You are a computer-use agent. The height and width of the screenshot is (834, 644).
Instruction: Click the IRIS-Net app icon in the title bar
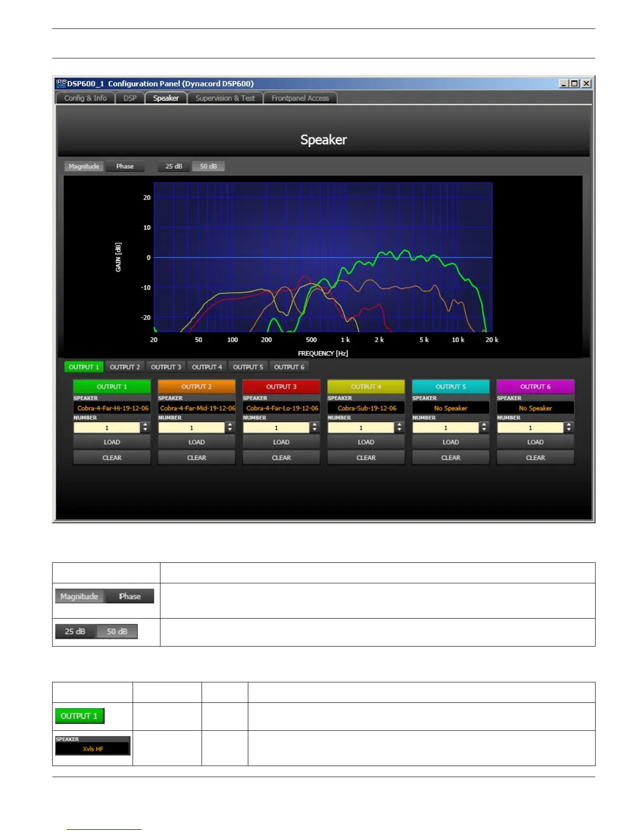tap(61, 83)
